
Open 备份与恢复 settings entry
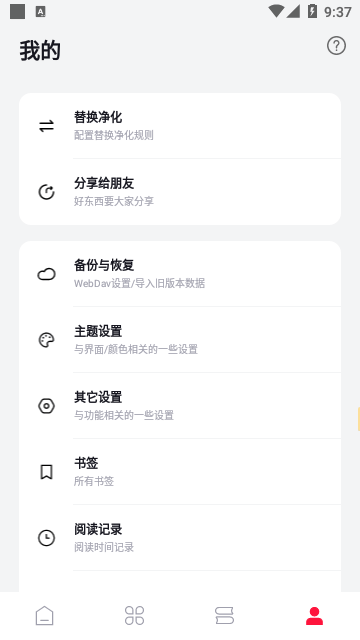click(180, 274)
